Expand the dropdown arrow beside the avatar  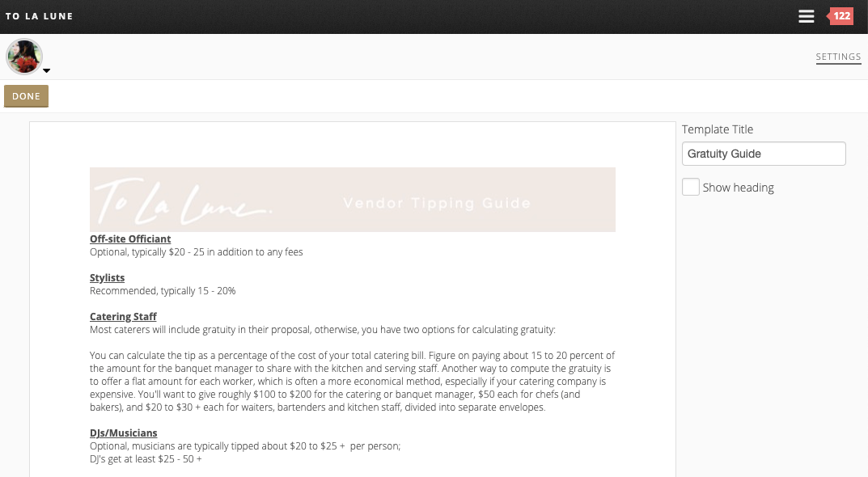click(47, 71)
